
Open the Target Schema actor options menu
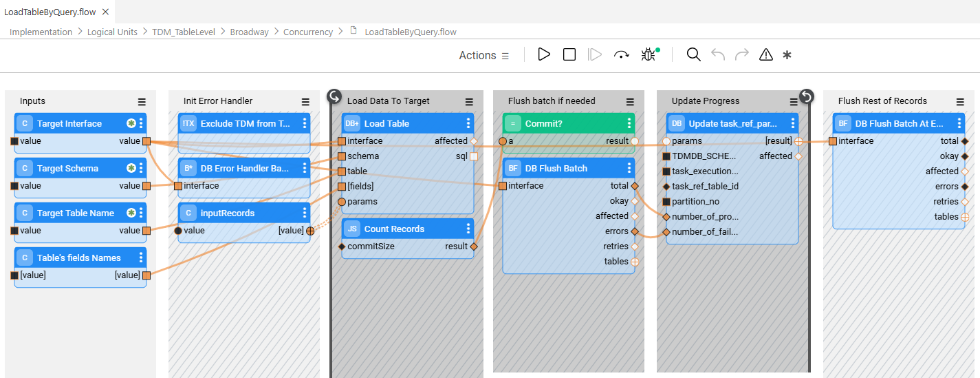(x=141, y=168)
